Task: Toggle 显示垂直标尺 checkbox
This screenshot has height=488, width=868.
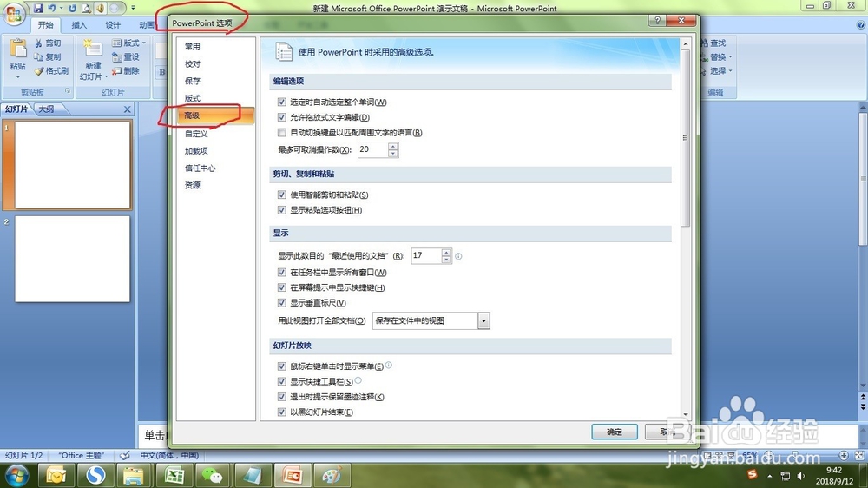Action: [x=282, y=303]
